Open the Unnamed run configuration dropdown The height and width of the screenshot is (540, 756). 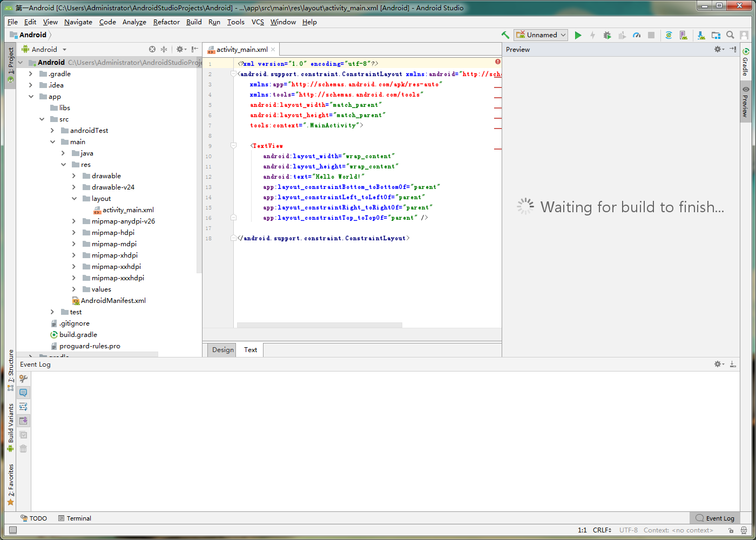[541, 35]
